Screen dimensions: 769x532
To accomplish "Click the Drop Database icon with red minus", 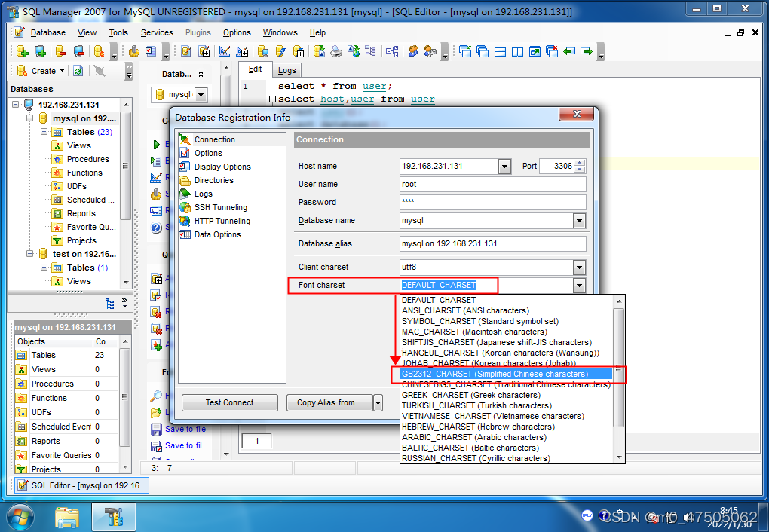I will (x=60, y=51).
